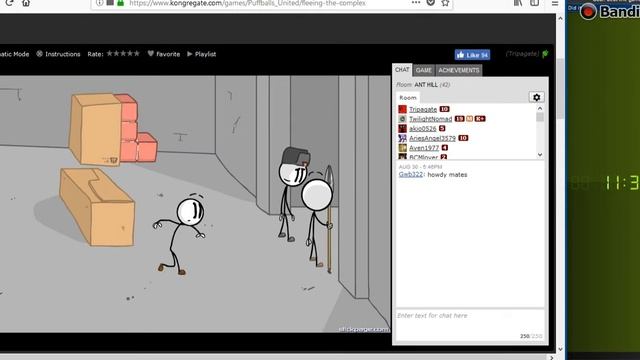Click TwilightNomad's K+ badge
The image size is (640, 360).
[480, 119]
